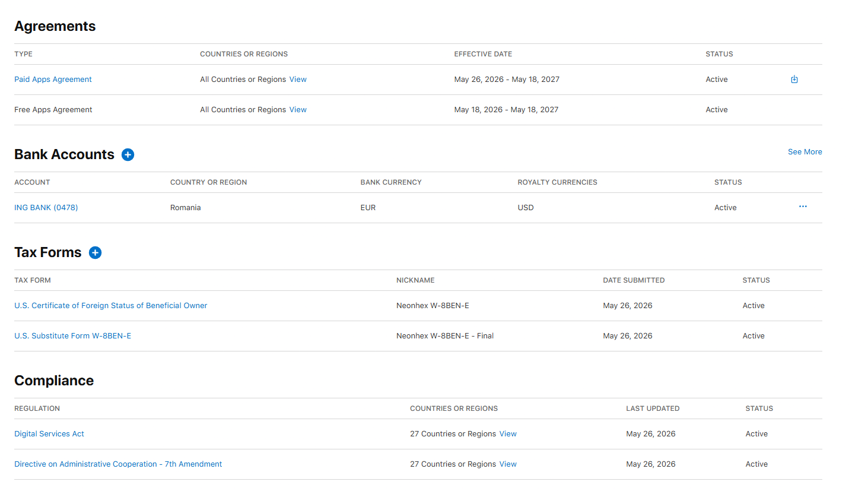Click the Romania country cell

point(186,208)
